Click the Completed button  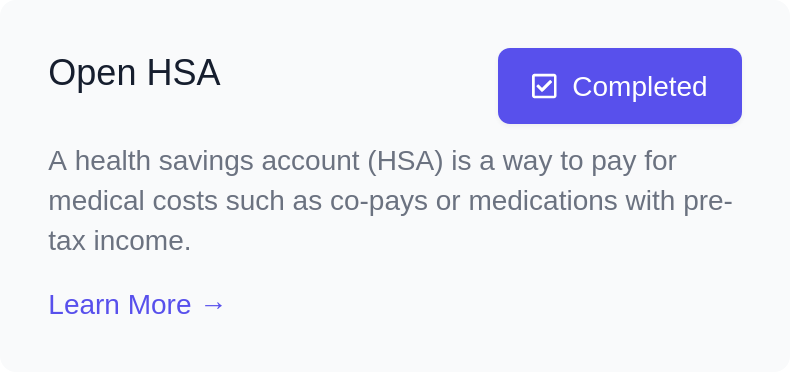(x=620, y=86)
